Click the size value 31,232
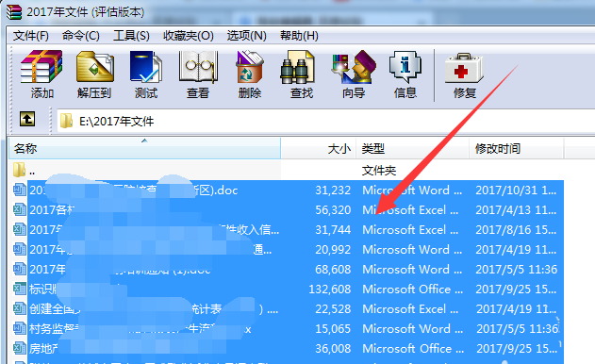The image size is (595, 364). (333, 190)
